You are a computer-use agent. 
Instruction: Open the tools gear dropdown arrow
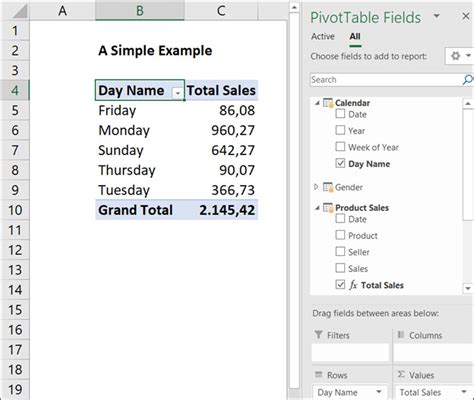[x=468, y=56]
